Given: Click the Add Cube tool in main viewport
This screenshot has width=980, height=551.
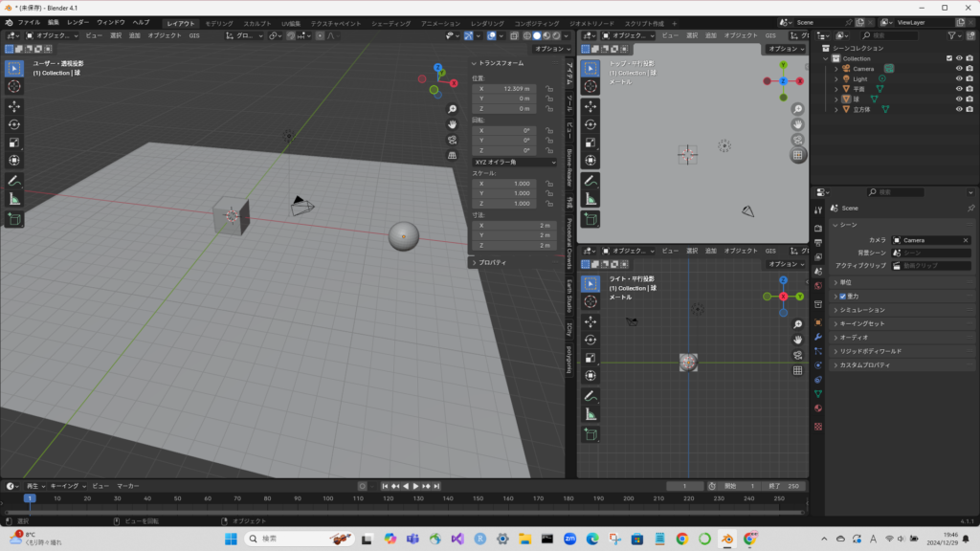Looking at the screenshot, I should pos(14,219).
